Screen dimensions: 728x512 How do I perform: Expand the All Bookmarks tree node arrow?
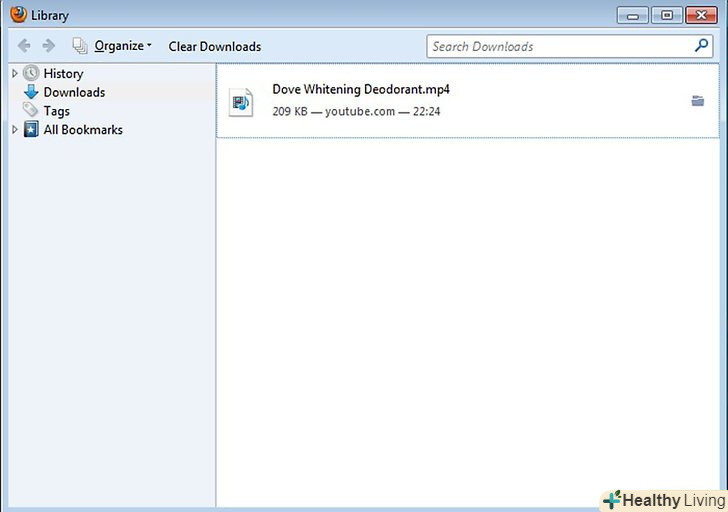[x=15, y=130]
